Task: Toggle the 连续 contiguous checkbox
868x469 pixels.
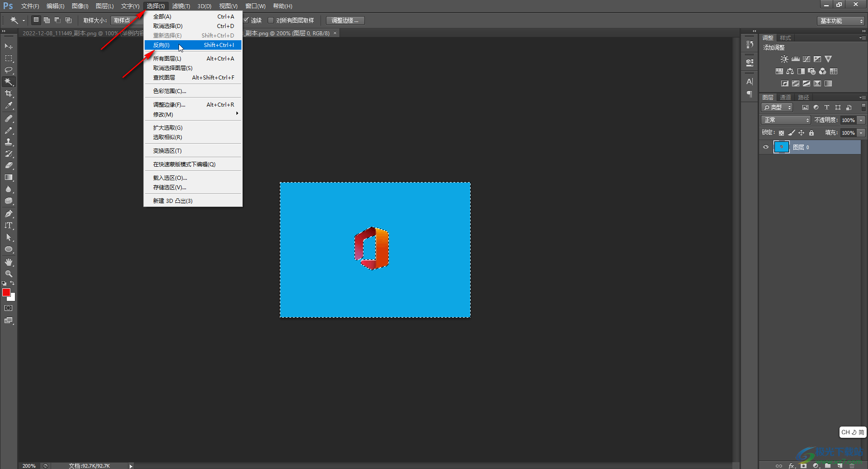Action: [x=246, y=20]
